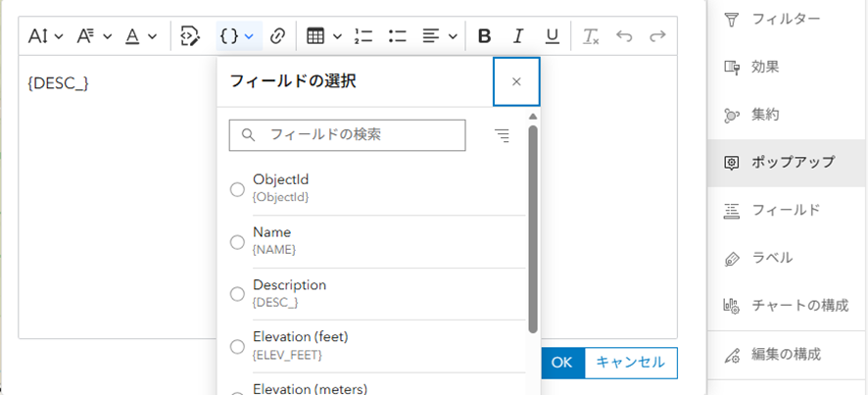Click the {ELEV_FEET} field text
868x395 pixels.
click(x=287, y=355)
